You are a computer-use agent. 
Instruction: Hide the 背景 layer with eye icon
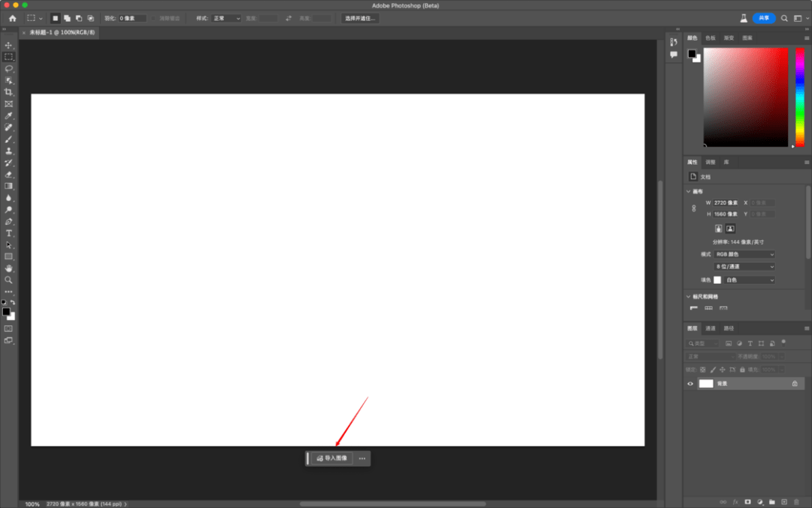coord(690,384)
